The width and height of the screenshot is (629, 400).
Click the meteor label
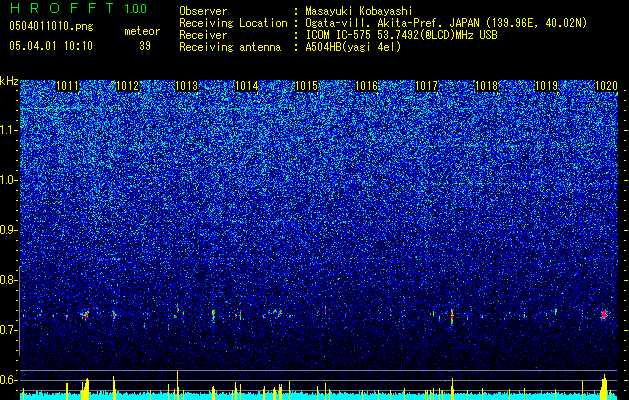pyautogui.click(x=142, y=31)
